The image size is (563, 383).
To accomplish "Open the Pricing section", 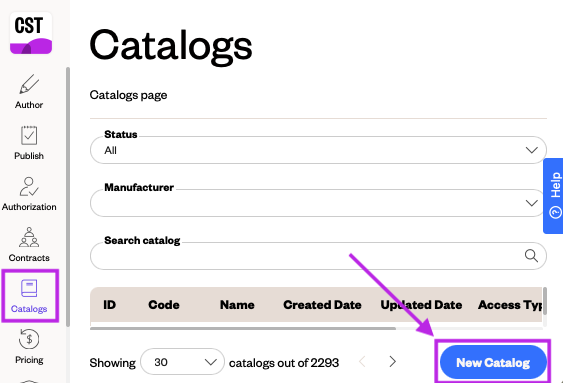I will (29, 347).
